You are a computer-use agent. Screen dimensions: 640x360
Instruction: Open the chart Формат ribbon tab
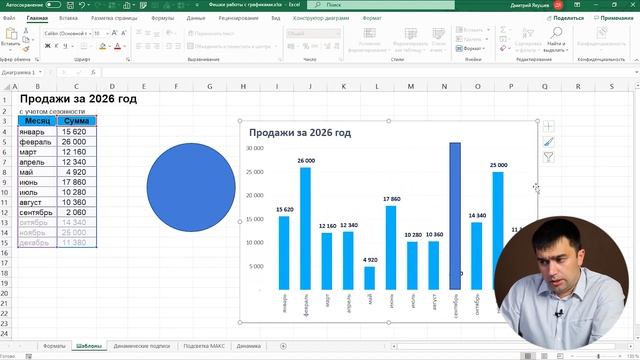[372, 18]
